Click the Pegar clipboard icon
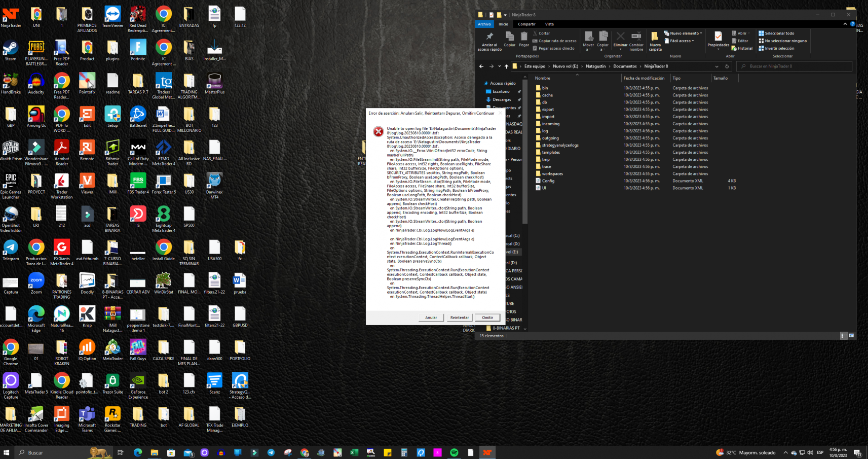This screenshot has width=868, height=459. [524, 37]
